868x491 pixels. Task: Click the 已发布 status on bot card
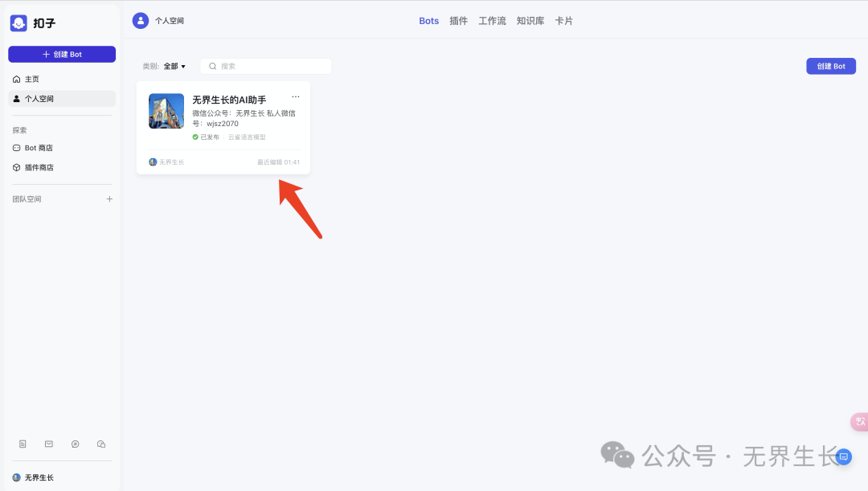pos(206,137)
